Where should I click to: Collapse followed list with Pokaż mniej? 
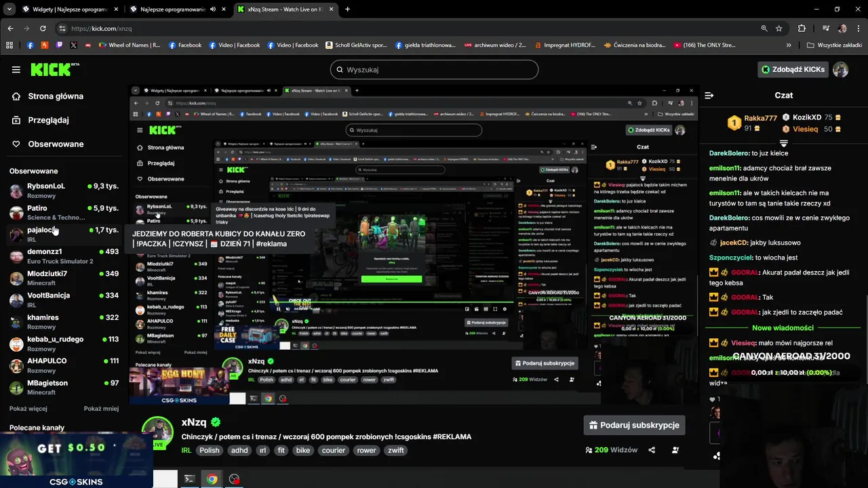(x=101, y=409)
